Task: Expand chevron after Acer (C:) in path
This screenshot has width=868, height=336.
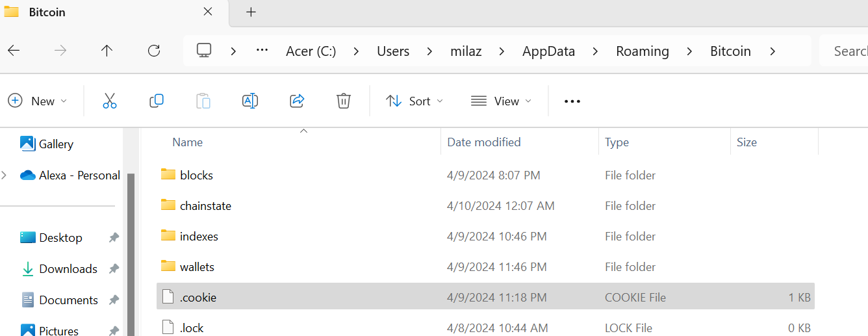Action: point(356,51)
